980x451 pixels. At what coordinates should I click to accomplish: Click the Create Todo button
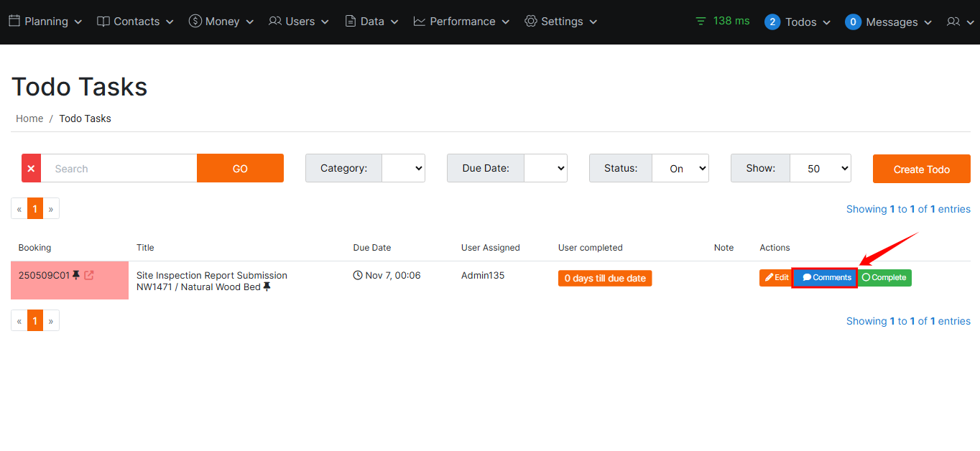(x=921, y=169)
